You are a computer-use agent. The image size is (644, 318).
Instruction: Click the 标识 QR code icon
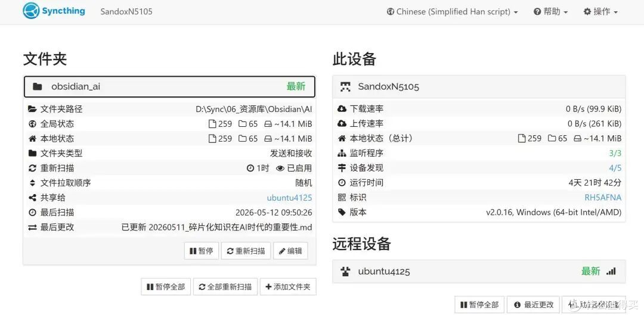coord(342,198)
